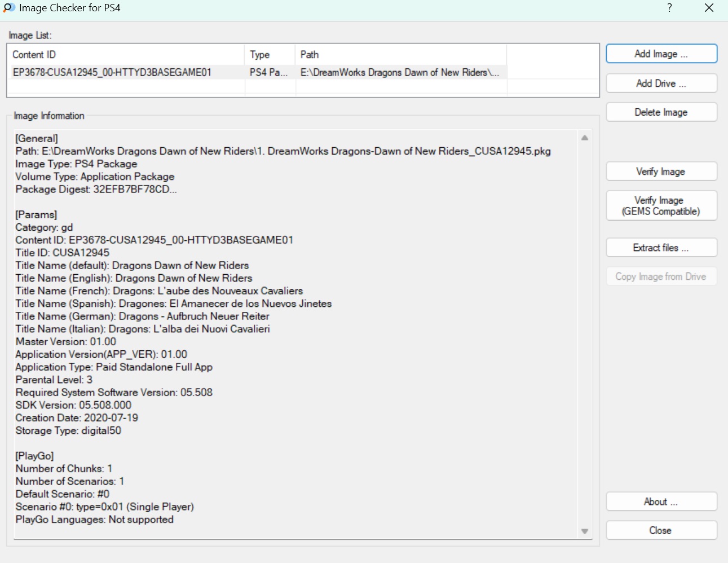Viewport: 728px width, 563px height.
Task: Click the Add Image button
Action: pyautogui.click(x=661, y=54)
